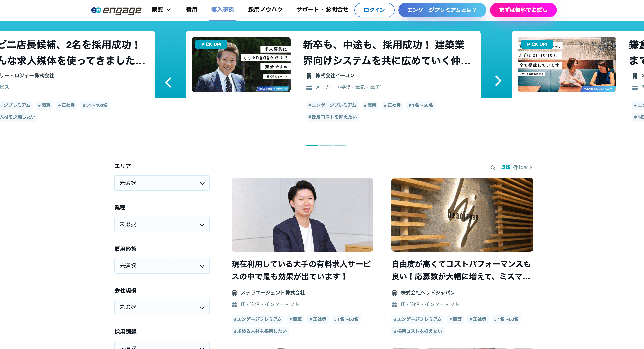This screenshot has width=644, height=349.
Task: Open ステラエージェント case study photo
Action: (302, 215)
